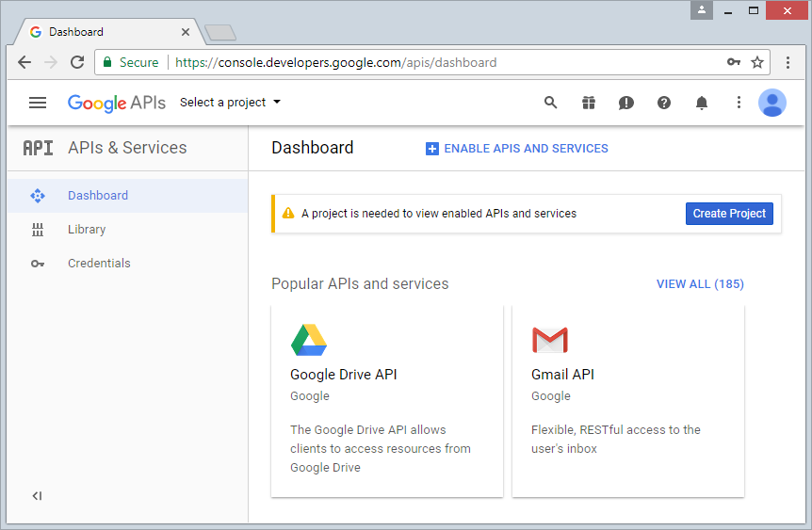The width and height of the screenshot is (812, 530).
Task: Open the help question mark icon
Action: point(664,103)
